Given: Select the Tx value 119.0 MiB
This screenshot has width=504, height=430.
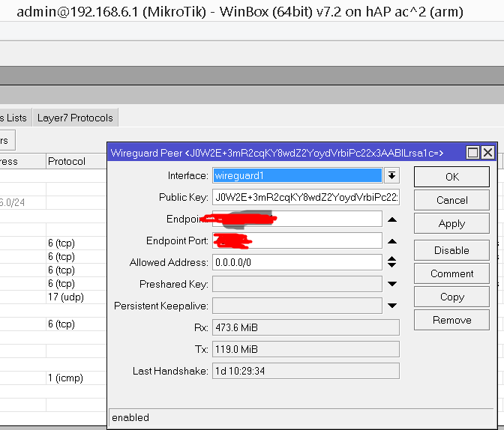Looking at the screenshot, I should [306, 349].
